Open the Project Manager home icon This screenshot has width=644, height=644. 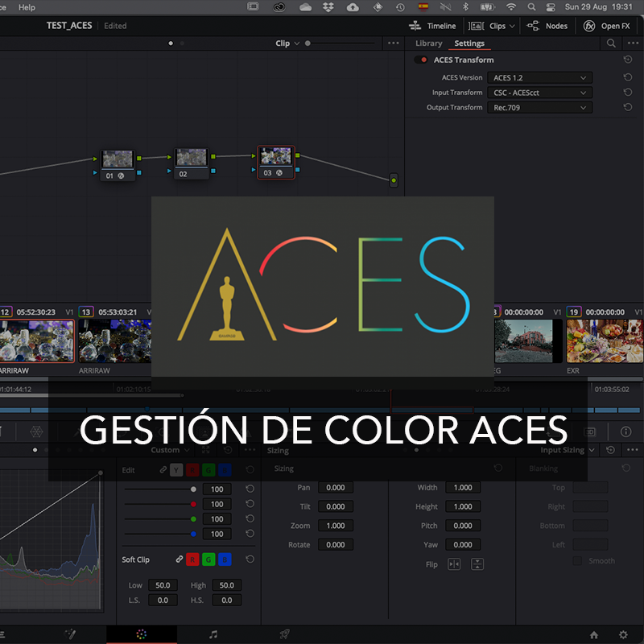click(x=594, y=634)
